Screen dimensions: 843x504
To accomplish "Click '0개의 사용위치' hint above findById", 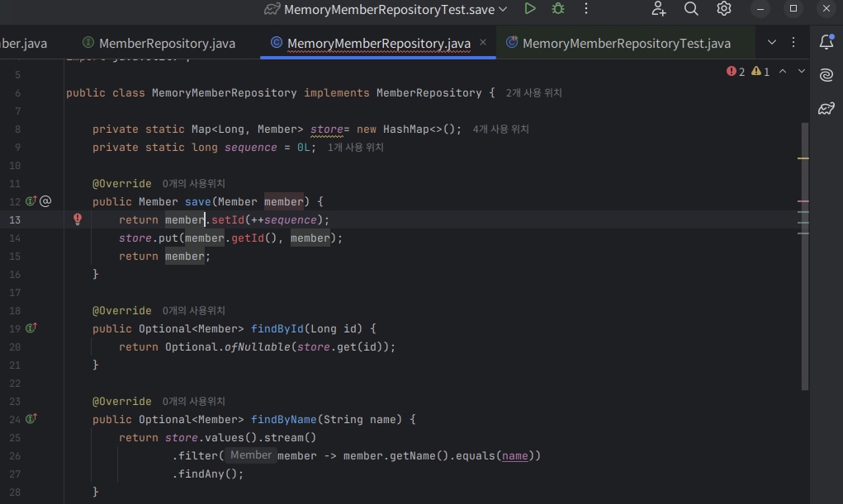I will 193,311.
